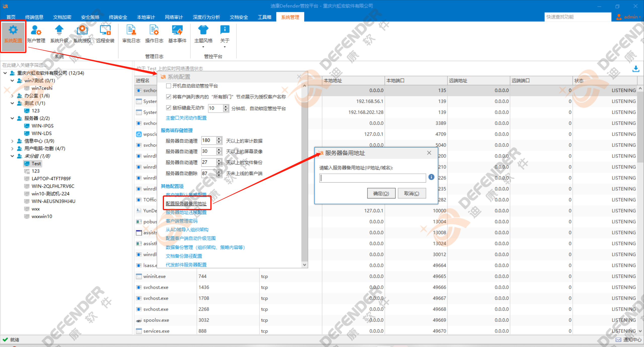The image size is (644, 347).
Task: Toggle 所有部门 node display checkbox
Action: [169, 97]
